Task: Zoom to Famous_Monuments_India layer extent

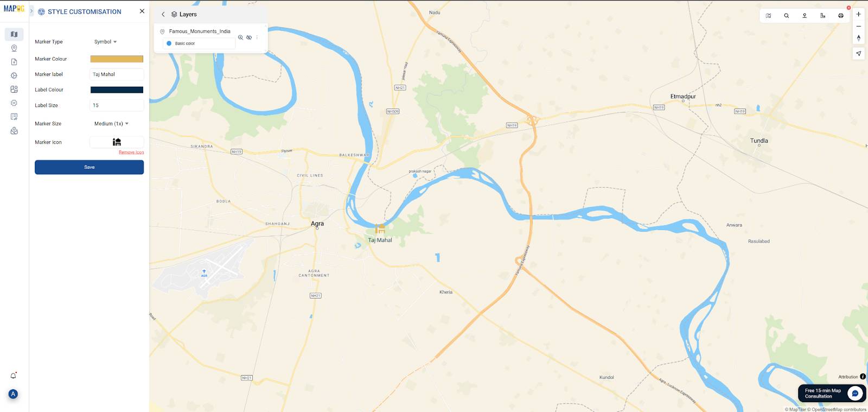Action: point(240,37)
